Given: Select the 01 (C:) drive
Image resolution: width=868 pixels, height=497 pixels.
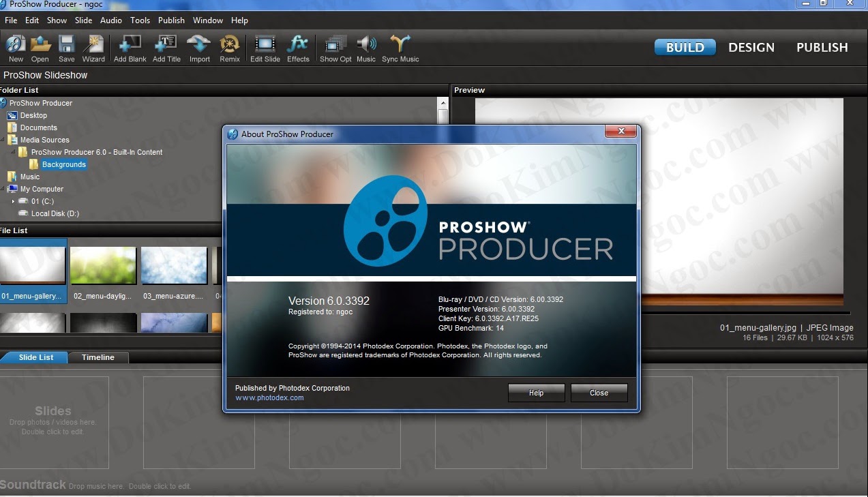Looking at the screenshot, I should [x=42, y=201].
